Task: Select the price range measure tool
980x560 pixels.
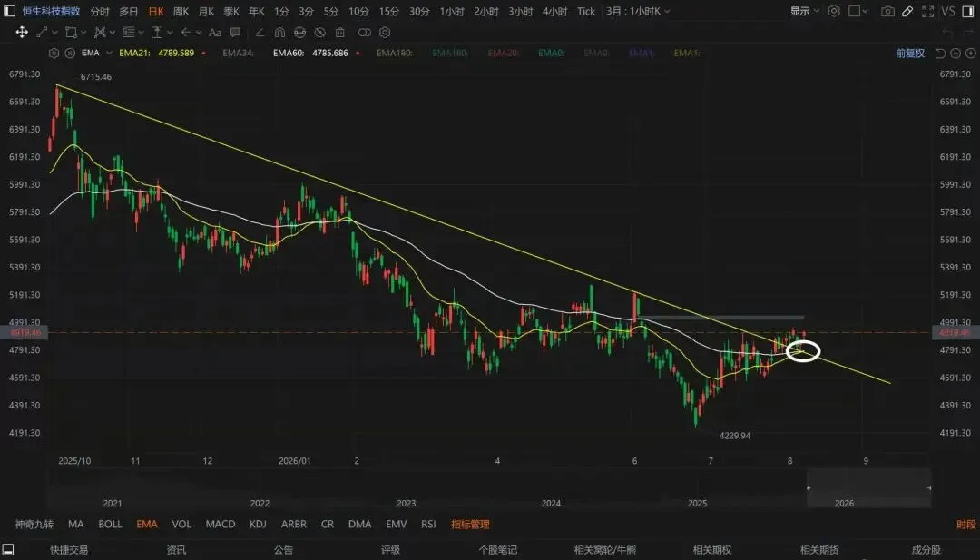Action: pos(157,32)
